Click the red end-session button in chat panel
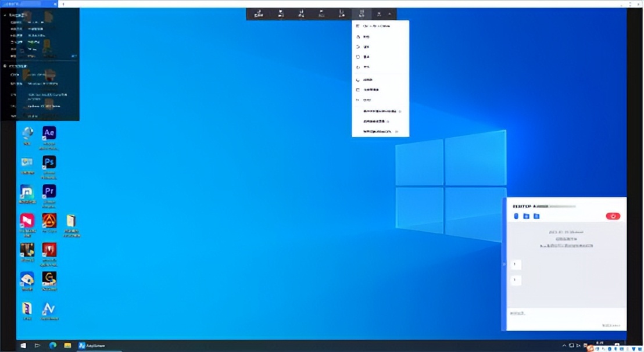This screenshot has height=352, width=644. tap(613, 216)
